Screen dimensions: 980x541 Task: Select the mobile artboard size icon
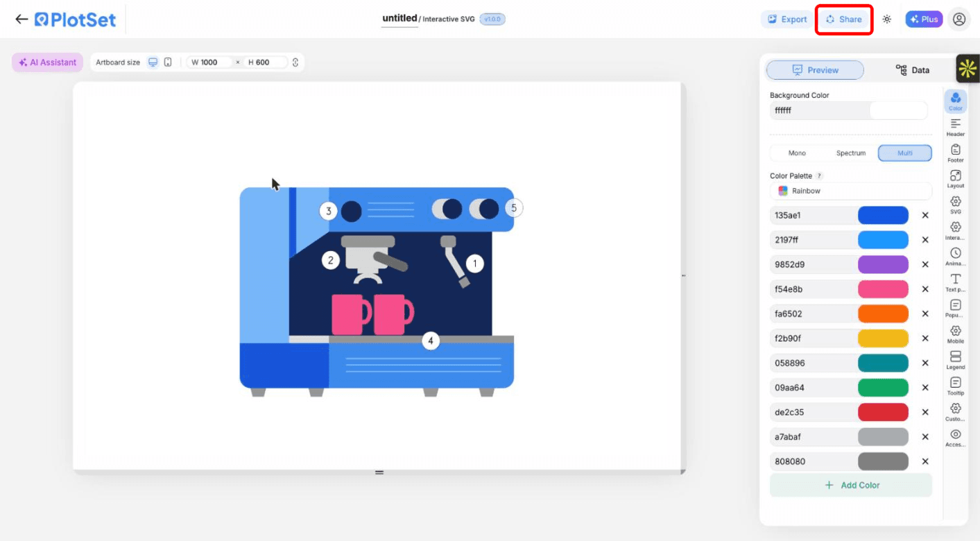click(x=168, y=62)
